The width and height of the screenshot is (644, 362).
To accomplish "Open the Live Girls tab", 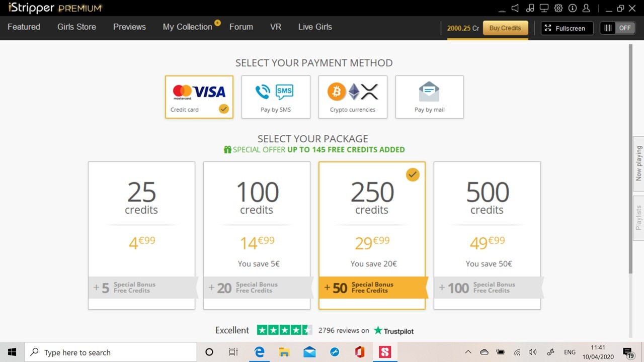I will coord(315,27).
